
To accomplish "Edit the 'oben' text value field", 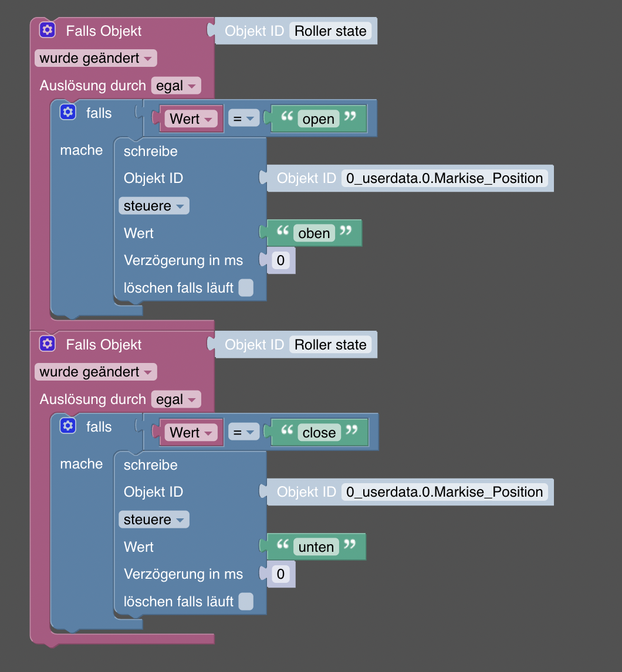I will pyautogui.click(x=314, y=233).
